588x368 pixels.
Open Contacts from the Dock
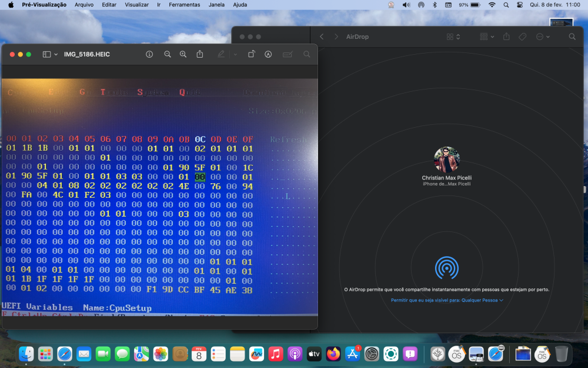pyautogui.click(x=180, y=354)
